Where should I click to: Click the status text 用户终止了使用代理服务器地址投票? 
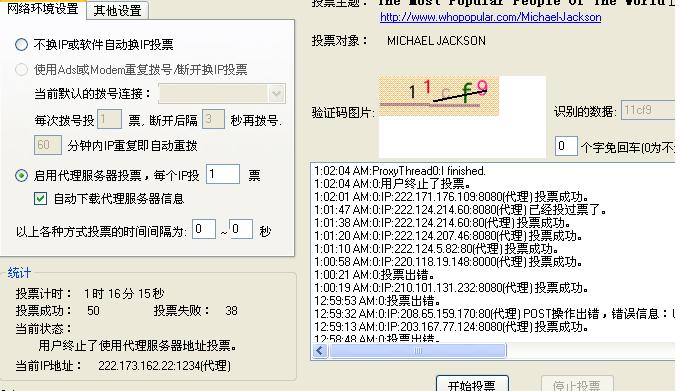click(x=138, y=346)
